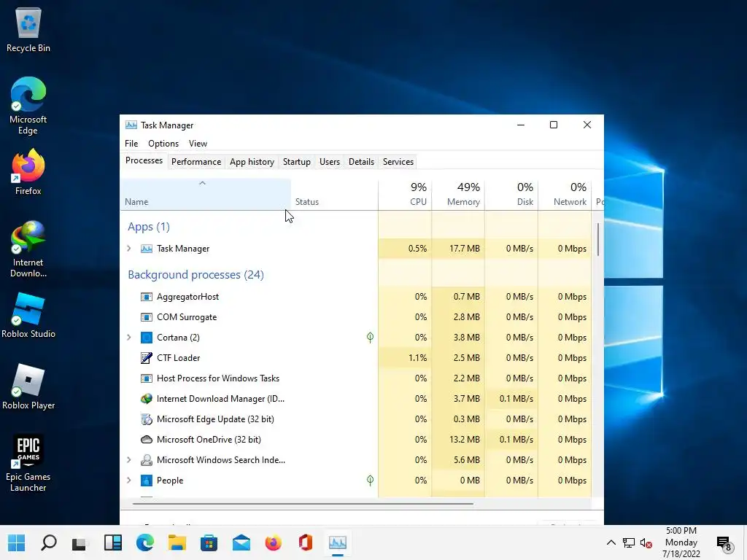Open Recycle Bin desktop icon

[x=28, y=29]
